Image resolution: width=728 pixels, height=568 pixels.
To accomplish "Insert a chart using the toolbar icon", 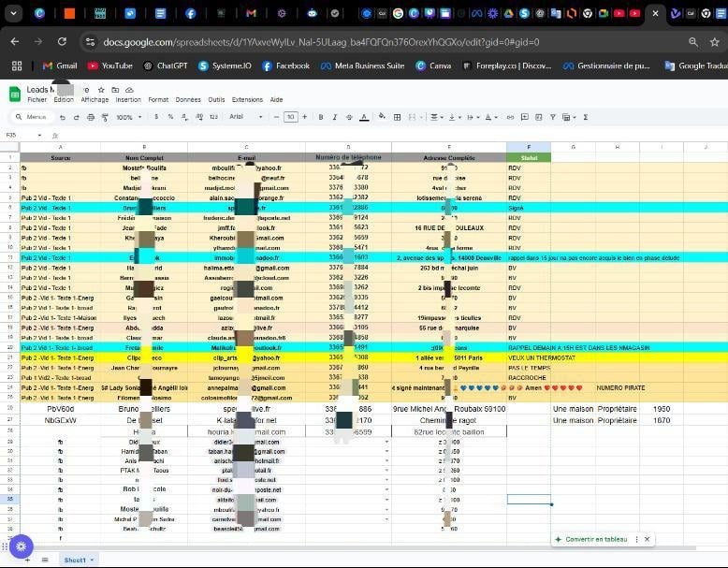I will [x=539, y=117].
